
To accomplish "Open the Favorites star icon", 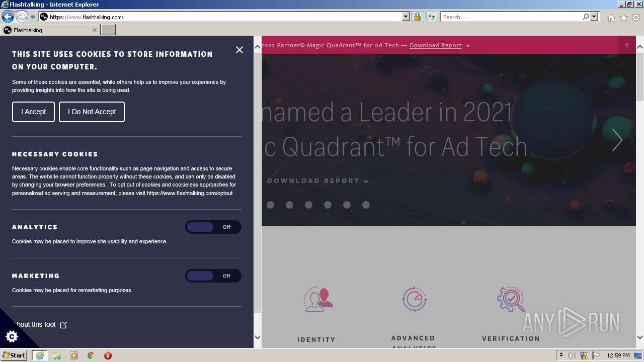I will (x=623, y=18).
